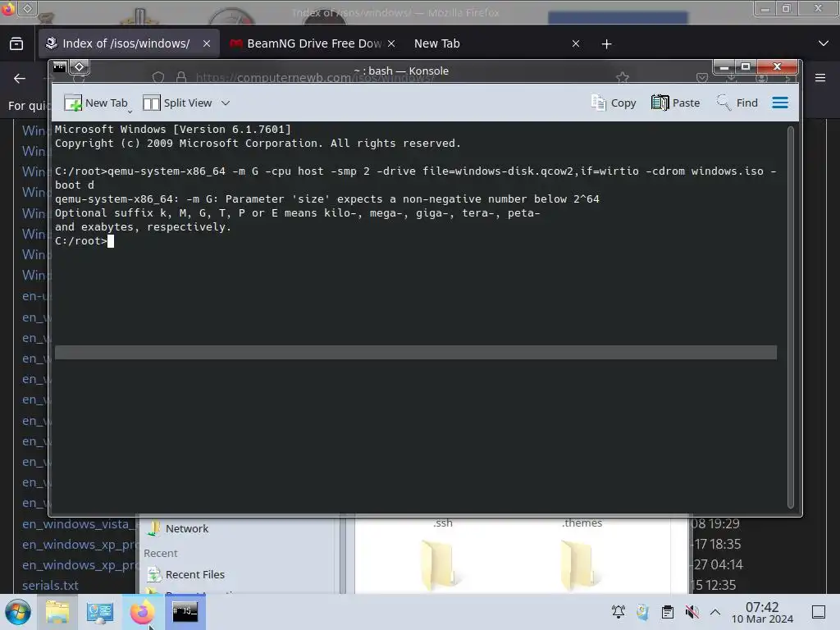Click the updates tray icon

tap(642, 612)
